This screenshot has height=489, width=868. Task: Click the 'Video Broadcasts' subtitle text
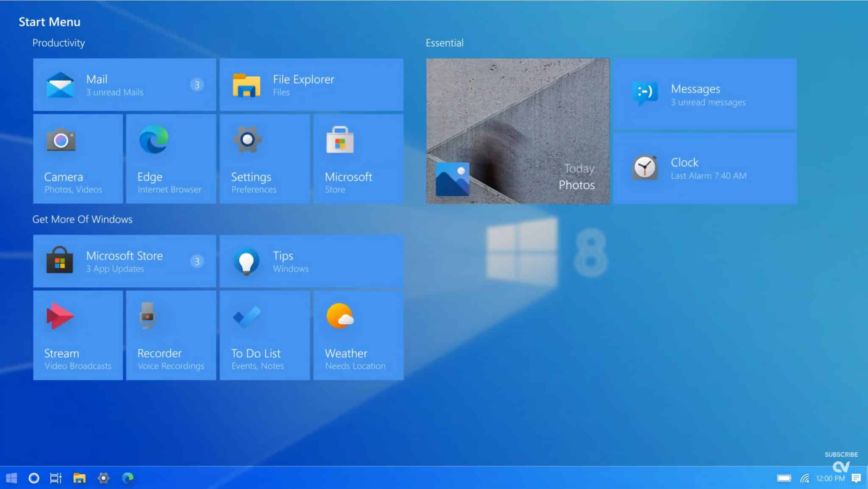point(78,366)
